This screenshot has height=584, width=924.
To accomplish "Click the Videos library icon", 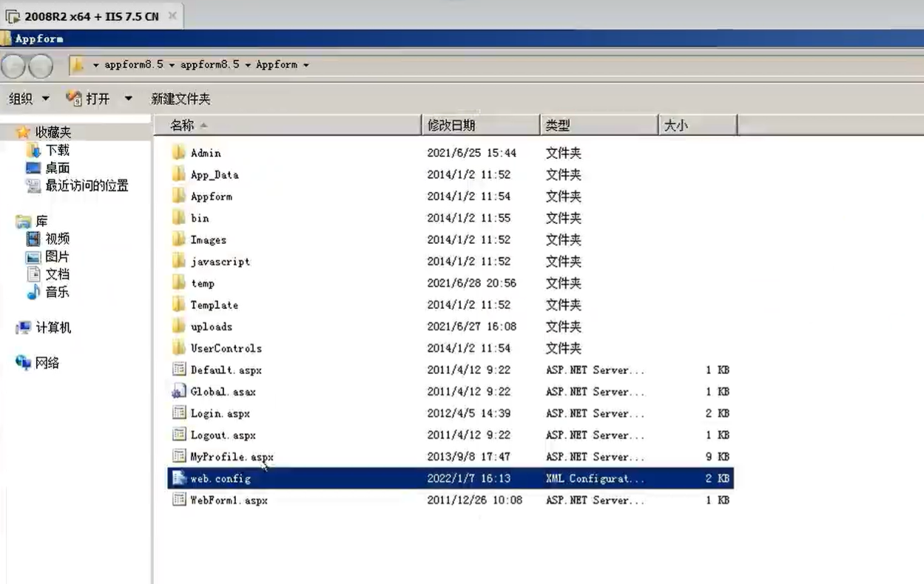I will (33, 239).
